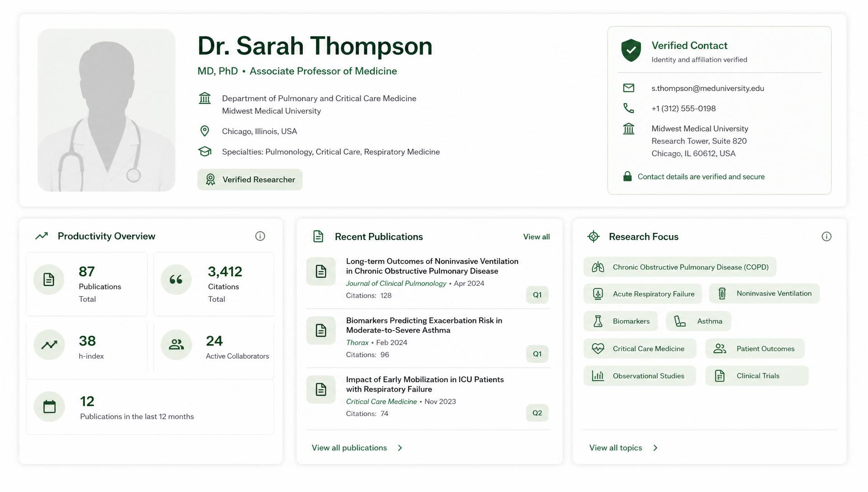Click the chevron next to View all topics
868x492 pixels.
656,448
